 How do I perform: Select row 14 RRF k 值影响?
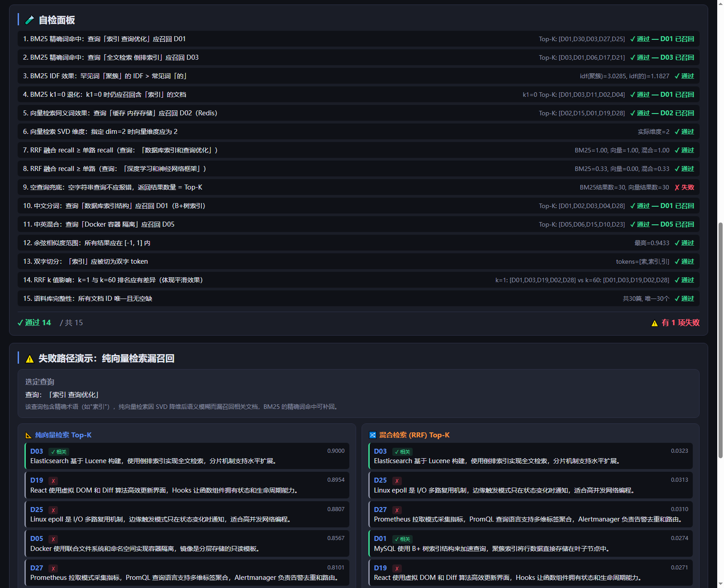coord(358,280)
